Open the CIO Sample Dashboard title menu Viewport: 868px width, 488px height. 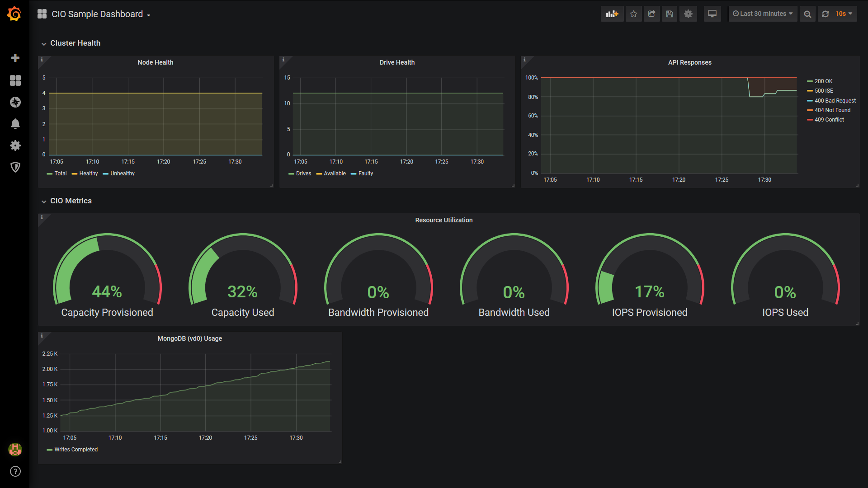tap(97, 14)
